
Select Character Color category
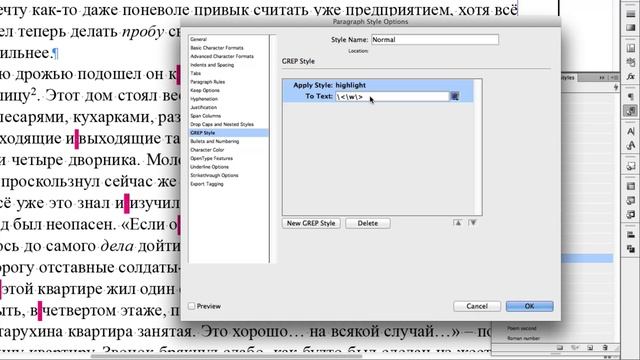coord(207,150)
